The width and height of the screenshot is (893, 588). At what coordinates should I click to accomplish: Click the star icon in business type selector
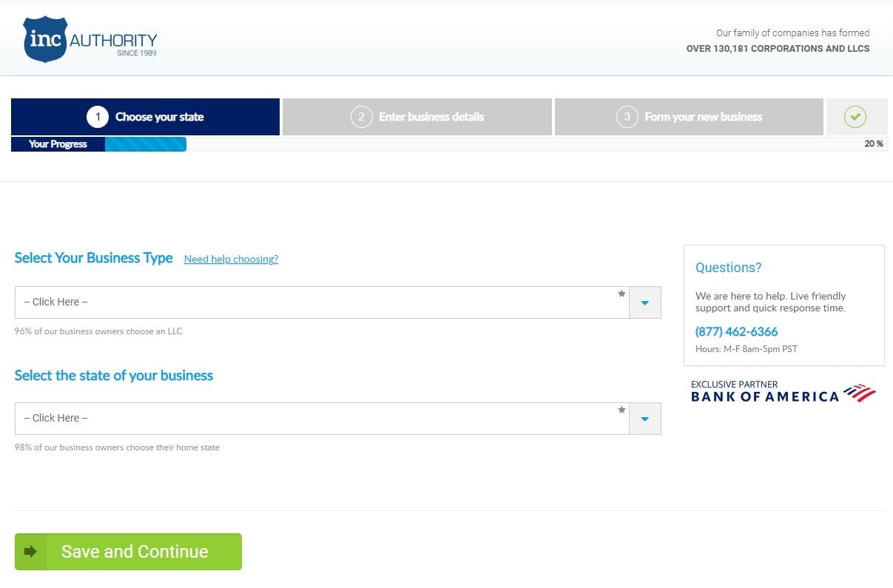coord(621,294)
